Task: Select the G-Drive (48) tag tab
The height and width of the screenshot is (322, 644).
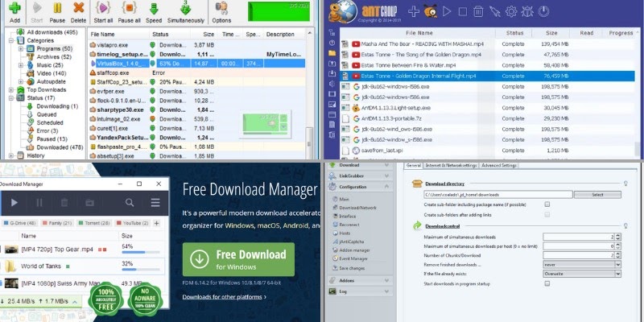Action: 19,223
